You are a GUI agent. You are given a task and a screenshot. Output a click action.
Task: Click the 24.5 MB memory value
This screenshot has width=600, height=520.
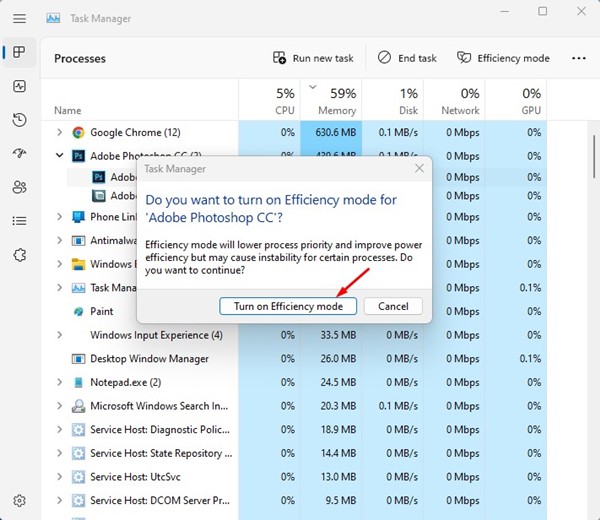click(x=338, y=382)
